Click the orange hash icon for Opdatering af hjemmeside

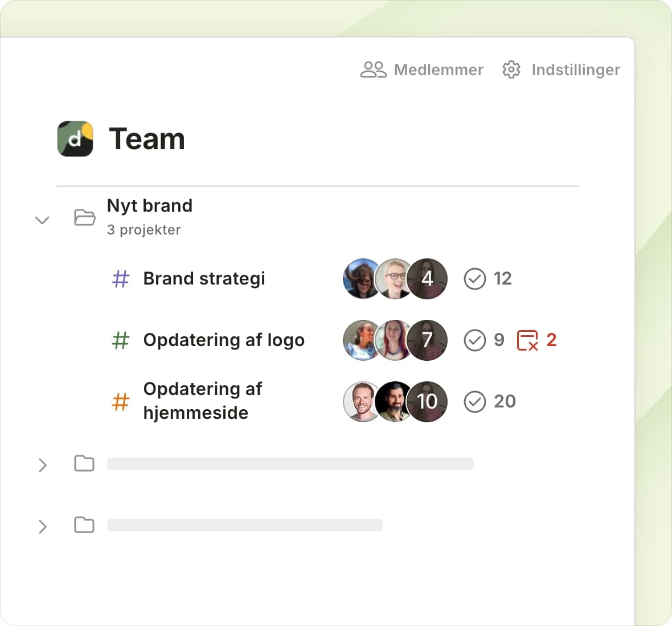(x=120, y=401)
